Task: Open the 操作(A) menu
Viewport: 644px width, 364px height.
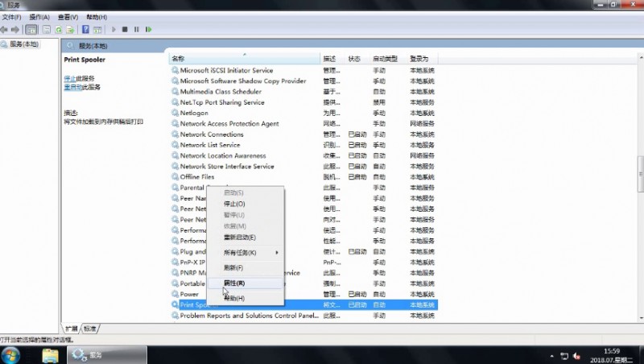Action: pos(39,17)
